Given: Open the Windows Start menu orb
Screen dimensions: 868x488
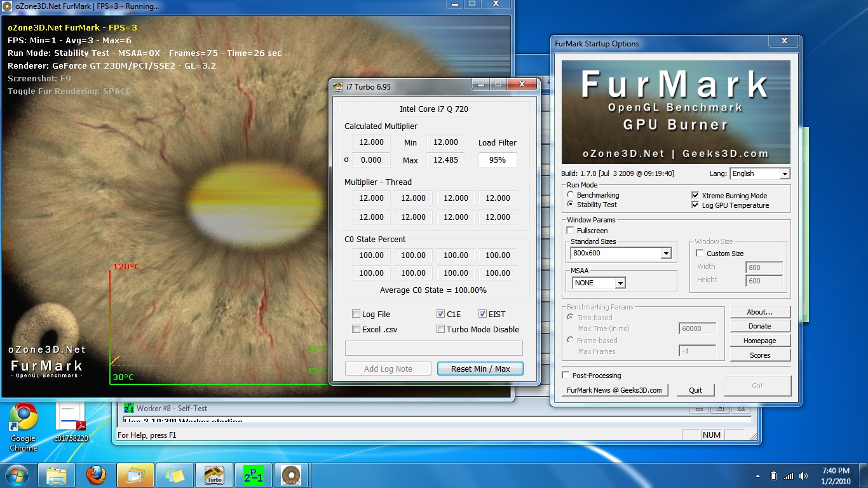Looking at the screenshot, I should 16,475.
